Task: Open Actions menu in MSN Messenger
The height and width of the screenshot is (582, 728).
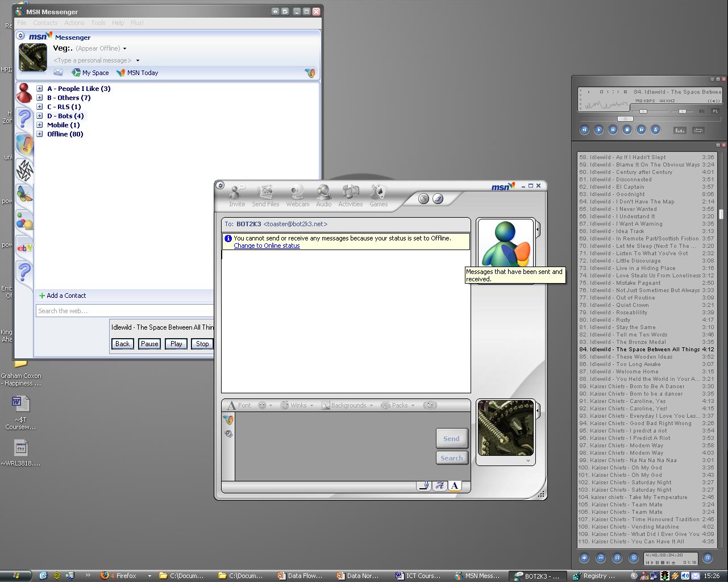Action: [x=74, y=23]
